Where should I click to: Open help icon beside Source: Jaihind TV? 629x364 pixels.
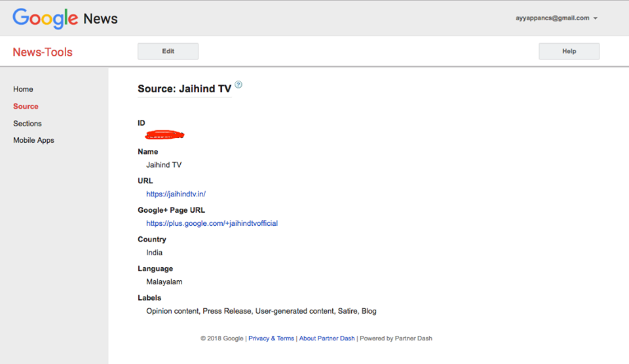[238, 84]
